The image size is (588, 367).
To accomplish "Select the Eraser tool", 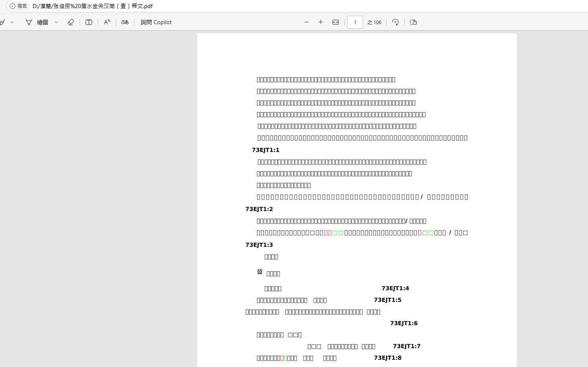I will coord(71,22).
